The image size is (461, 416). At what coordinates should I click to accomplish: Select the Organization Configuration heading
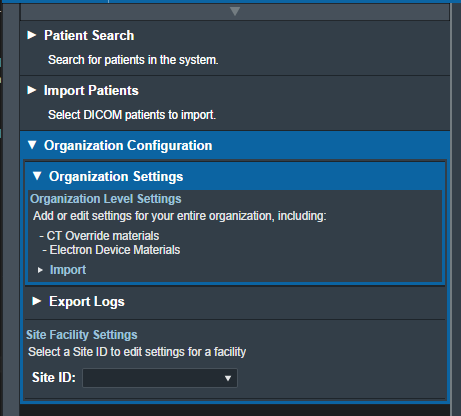(128, 146)
